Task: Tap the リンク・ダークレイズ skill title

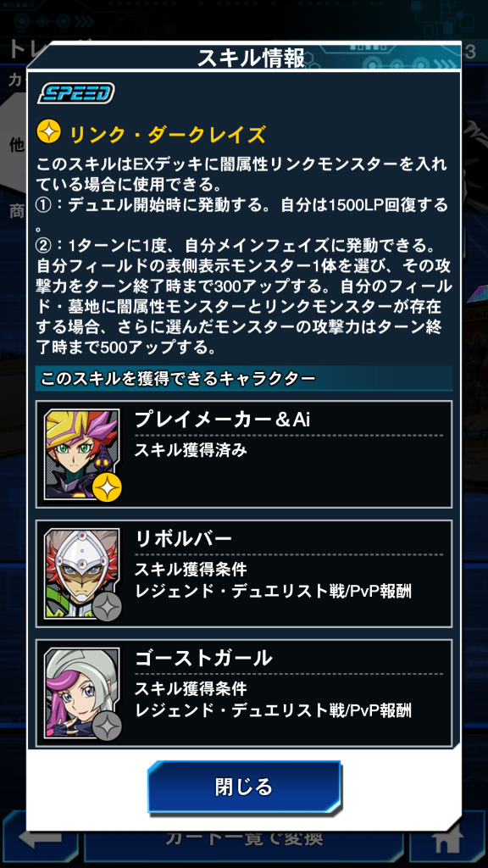Action: point(167,135)
